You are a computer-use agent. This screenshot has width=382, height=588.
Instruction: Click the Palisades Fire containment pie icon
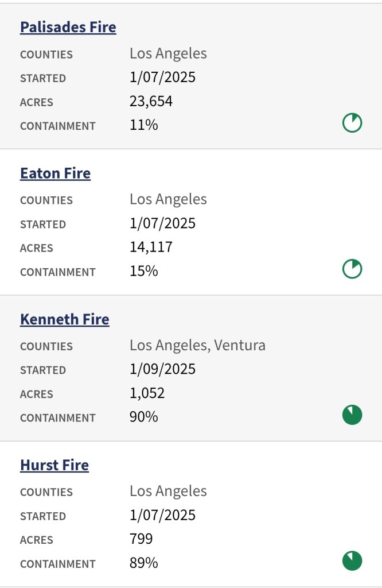[x=352, y=123]
